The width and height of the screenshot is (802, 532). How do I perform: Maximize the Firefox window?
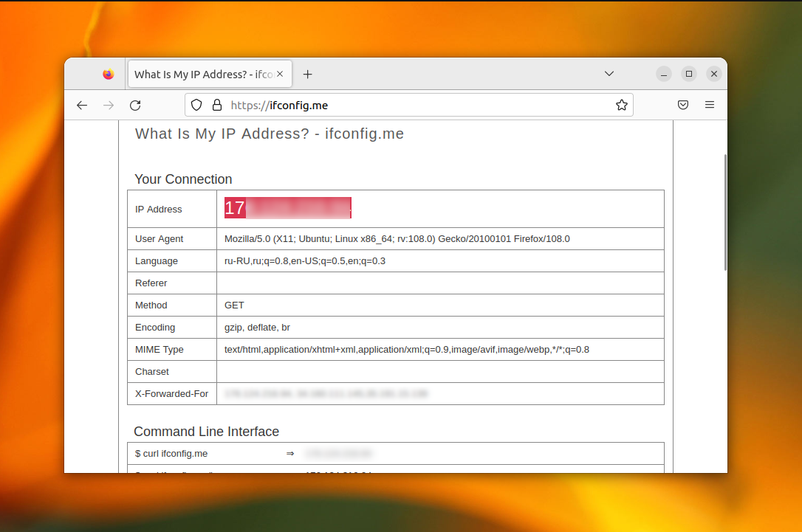[x=689, y=74]
